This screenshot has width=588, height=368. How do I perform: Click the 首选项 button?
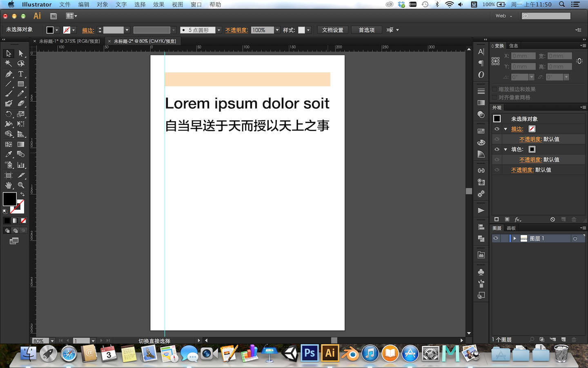pyautogui.click(x=366, y=29)
